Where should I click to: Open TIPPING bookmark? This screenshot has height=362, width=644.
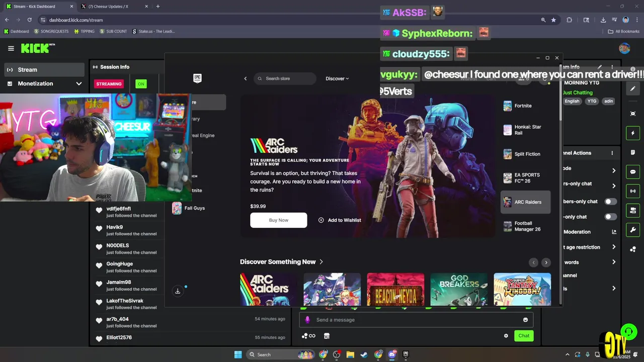84,31
